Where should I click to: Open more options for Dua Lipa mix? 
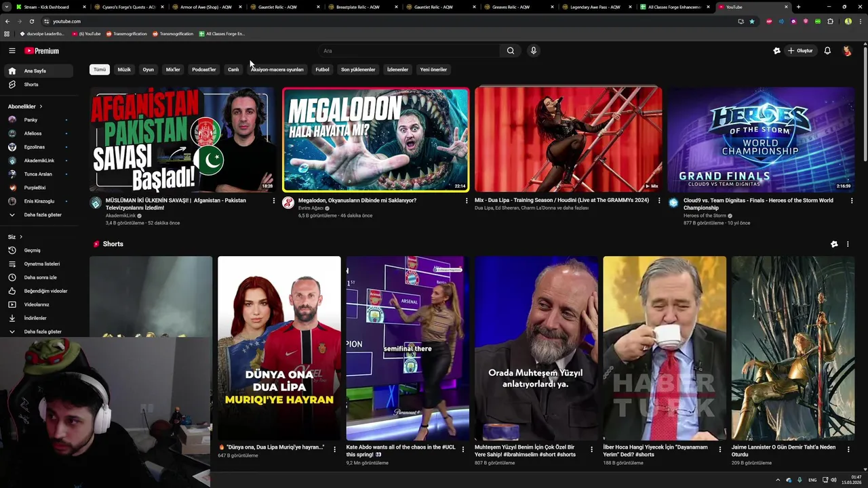click(x=659, y=201)
